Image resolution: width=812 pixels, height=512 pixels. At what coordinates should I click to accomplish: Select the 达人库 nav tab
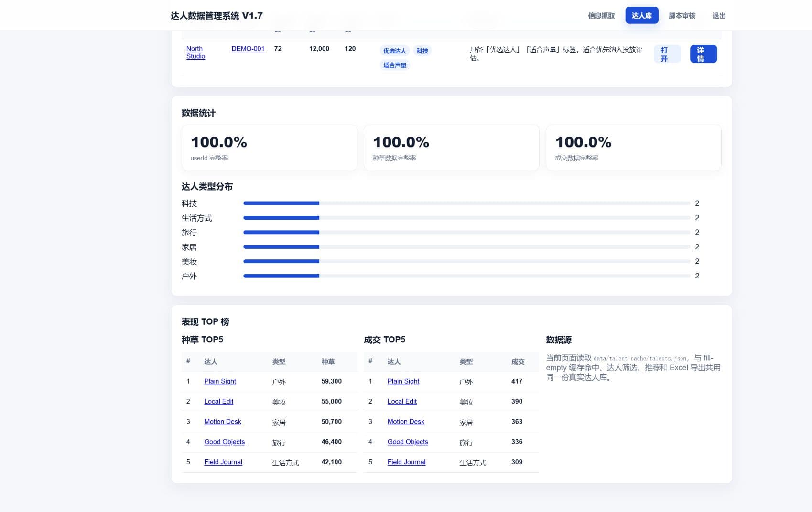tap(641, 16)
